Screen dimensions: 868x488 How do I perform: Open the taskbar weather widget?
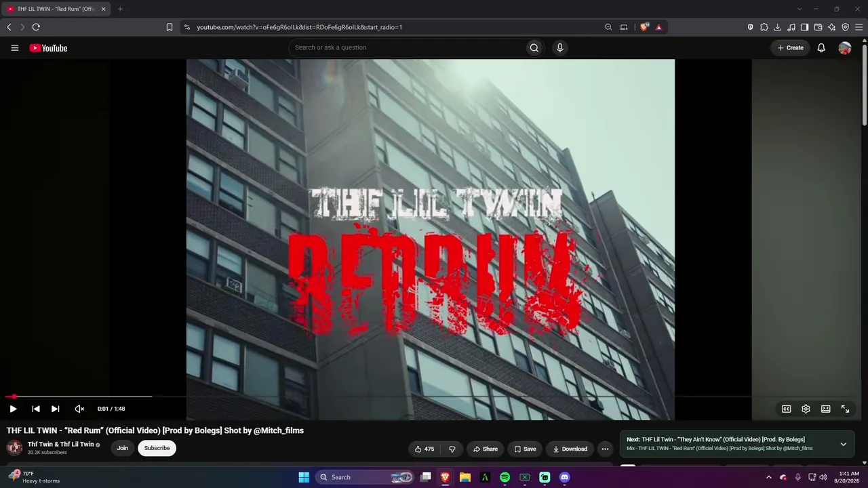(34, 477)
